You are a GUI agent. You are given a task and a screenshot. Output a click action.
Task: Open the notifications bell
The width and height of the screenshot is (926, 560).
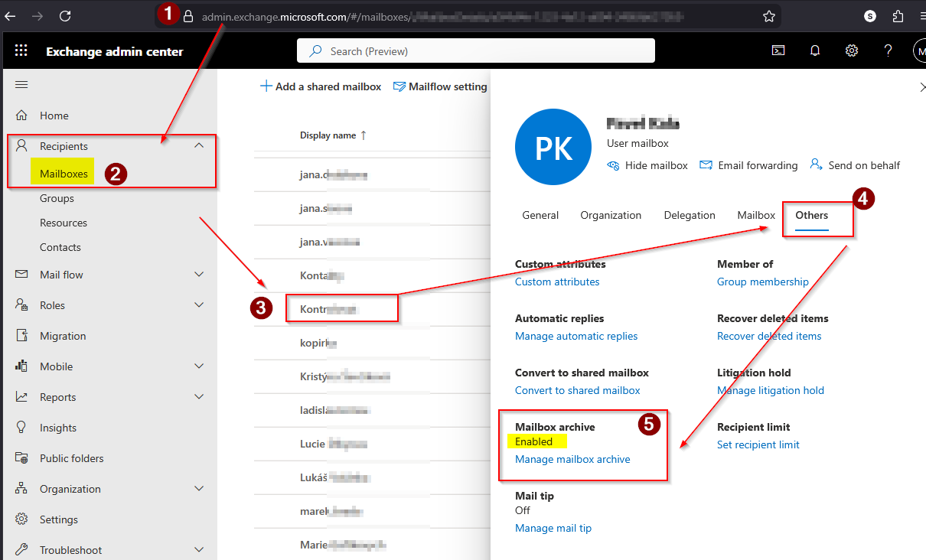[815, 51]
